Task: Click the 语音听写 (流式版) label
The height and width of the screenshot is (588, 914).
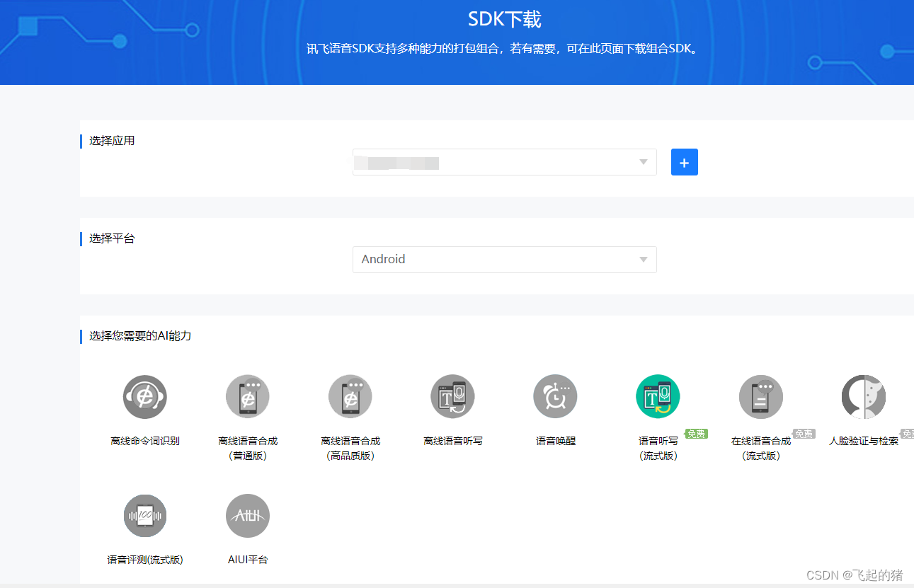Action: click(658, 449)
